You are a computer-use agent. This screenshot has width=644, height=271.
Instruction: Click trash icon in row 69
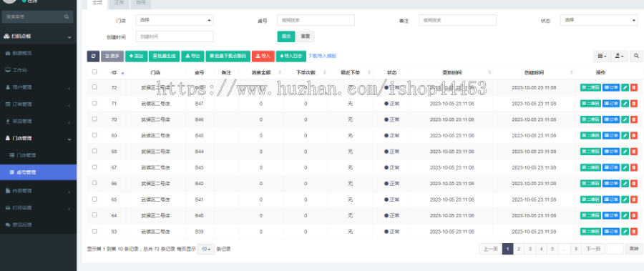tap(634, 136)
